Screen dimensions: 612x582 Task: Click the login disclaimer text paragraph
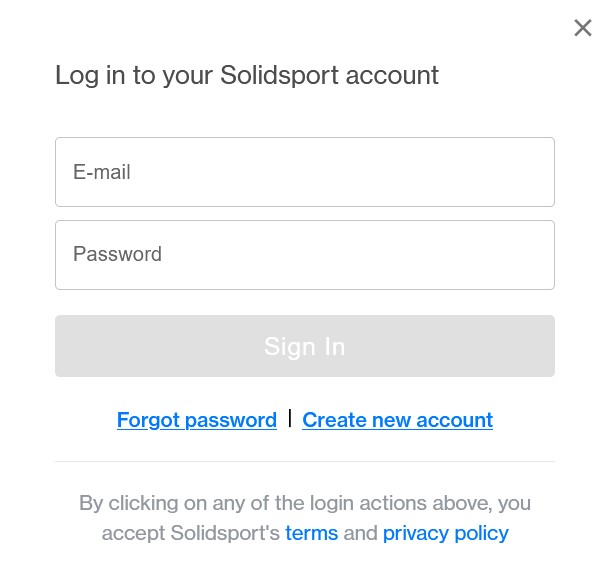304,503
